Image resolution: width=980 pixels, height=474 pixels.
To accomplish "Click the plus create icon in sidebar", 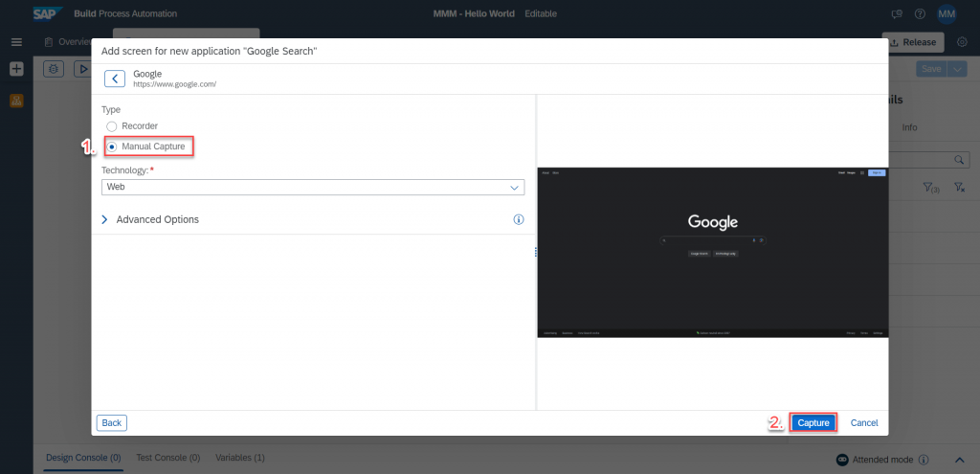I will (x=16, y=69).
